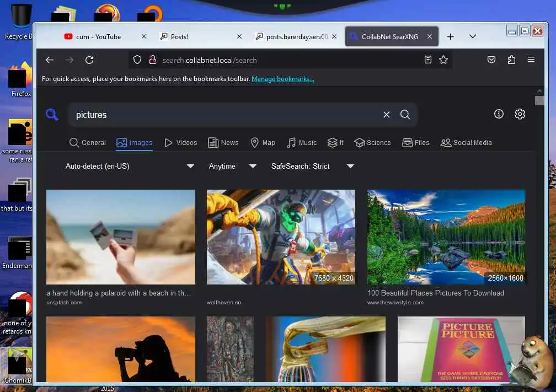
Task: Open the mountain lake 2560×1600 image
Action: point(446,237)
